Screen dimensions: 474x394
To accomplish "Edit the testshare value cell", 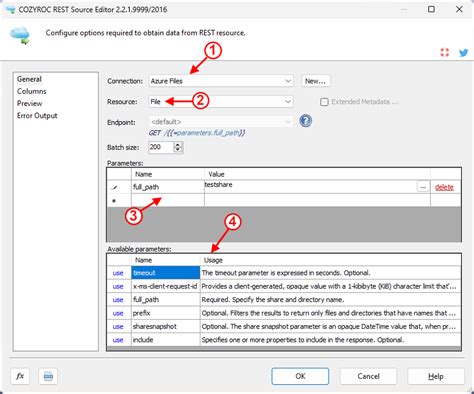I will [310, 187].
